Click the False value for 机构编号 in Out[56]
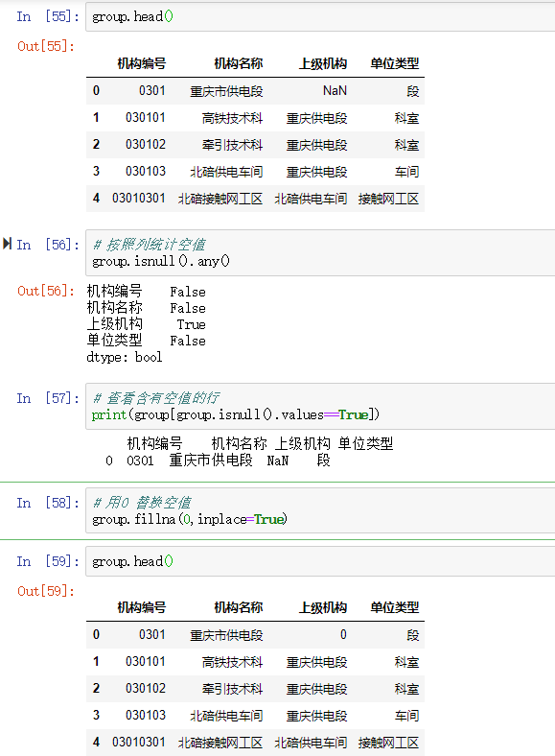 pyautogui.click(x=188, y=292)
